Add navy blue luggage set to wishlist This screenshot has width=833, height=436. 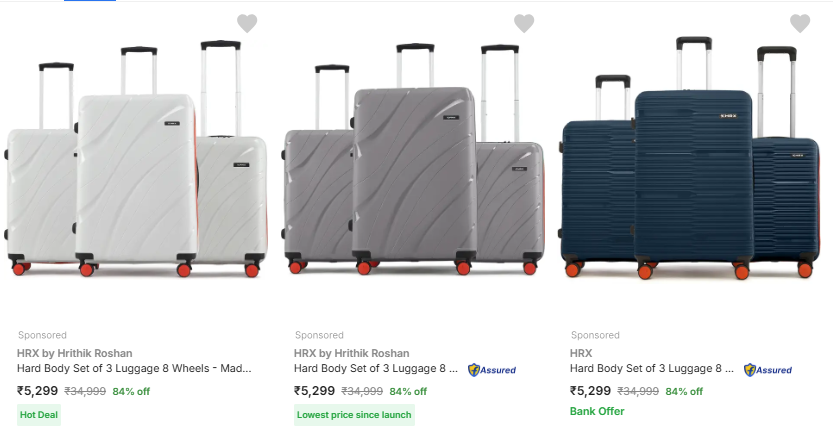click(x=800, y=23)
